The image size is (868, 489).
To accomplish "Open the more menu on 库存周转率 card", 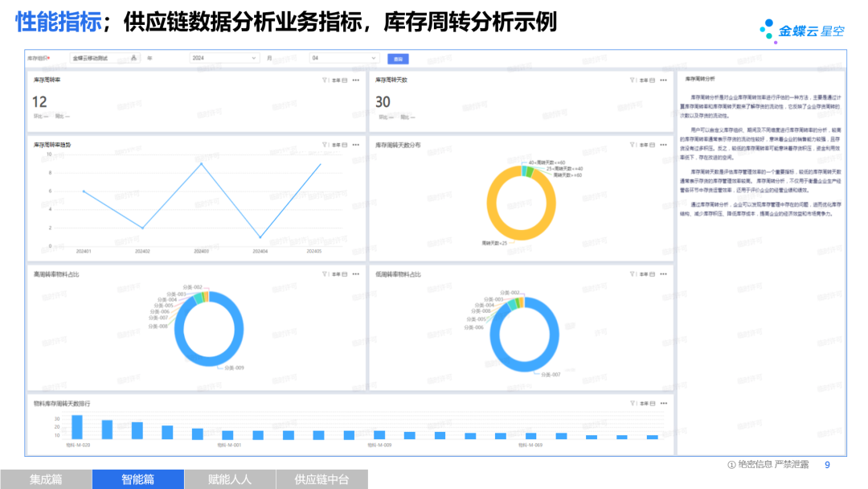I will [x=356, y=80].
